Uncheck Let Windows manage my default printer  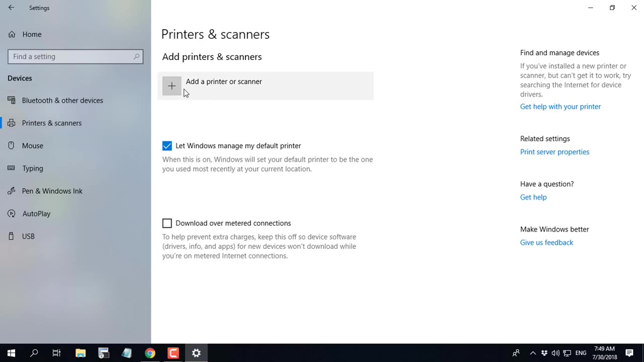[167, 146]
